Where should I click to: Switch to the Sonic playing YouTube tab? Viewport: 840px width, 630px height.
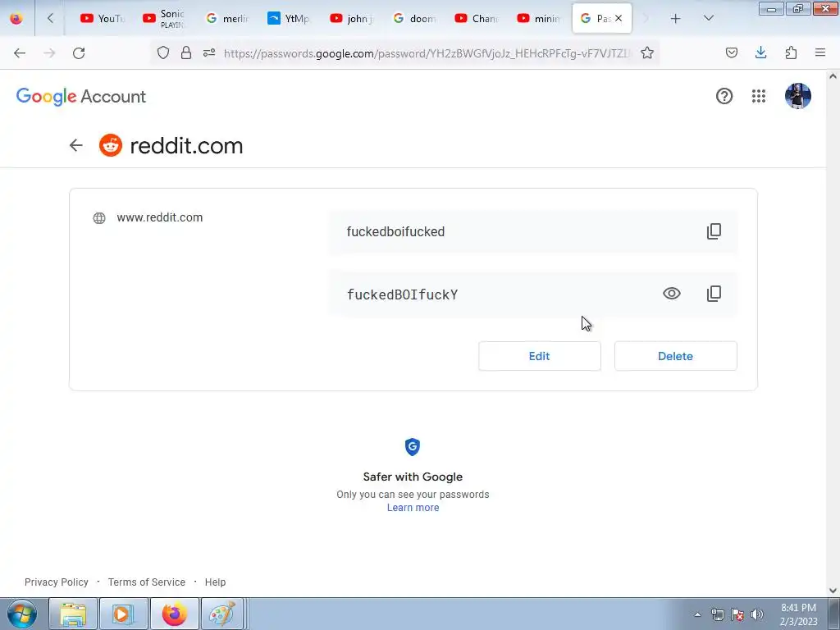point(164,18)
